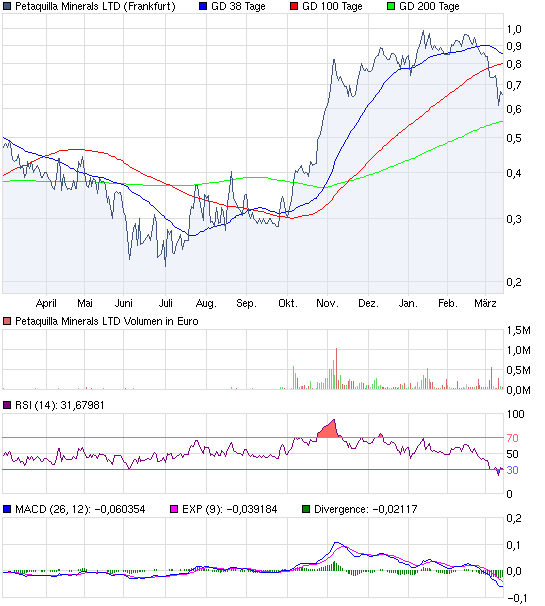Click the blue GD 38 Tage legend swatch
Viewport: 545px width, 606px height.
point(203,6)
